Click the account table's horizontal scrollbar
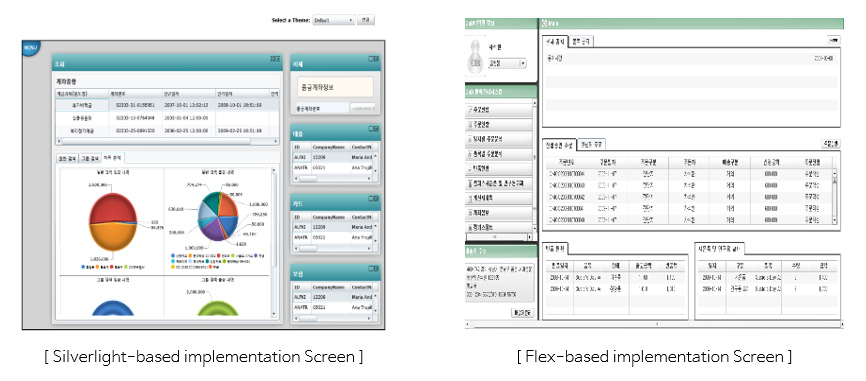This screenshot has height=381, width=866. coord(167,141)
